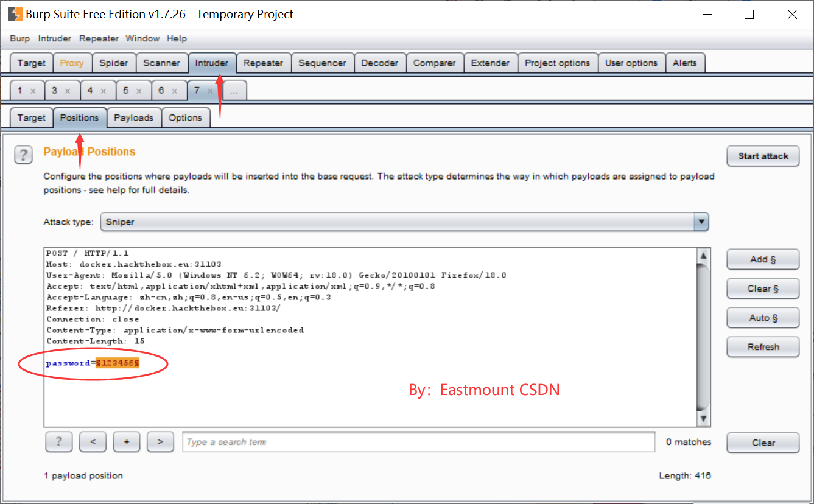Click the Clear § button
This screenshot has height=504, width=814.
pyautogui.click(x=763, y=289)
